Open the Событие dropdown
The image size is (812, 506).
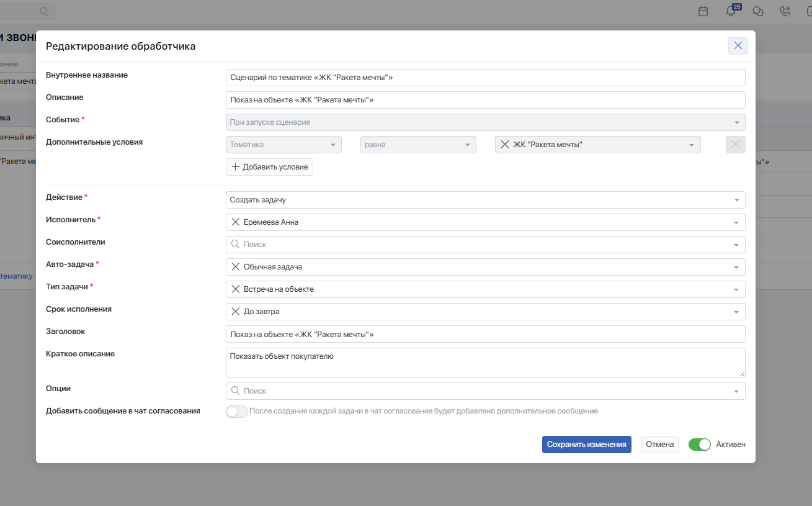pyautogui.click(x=486, y=122)
